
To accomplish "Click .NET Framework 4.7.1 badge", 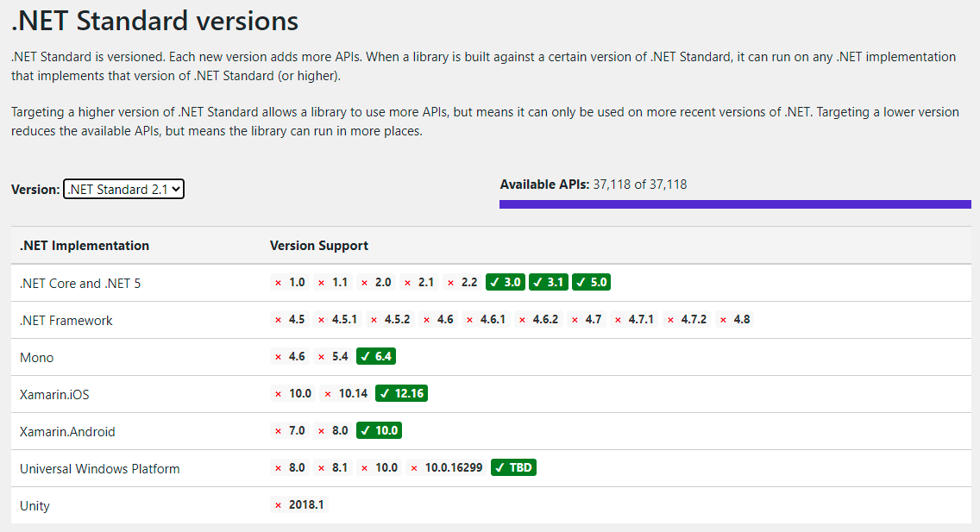I will (x=634, y=320).
